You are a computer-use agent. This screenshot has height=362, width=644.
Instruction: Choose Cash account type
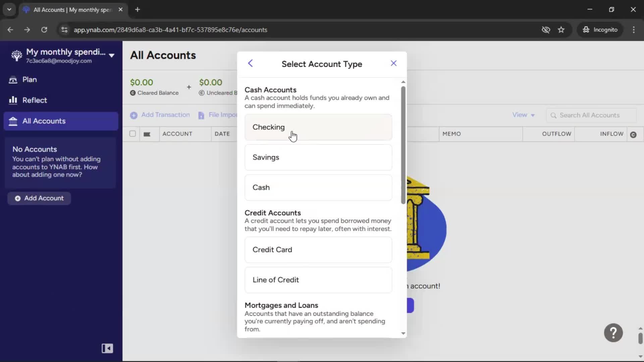point(318,187)
